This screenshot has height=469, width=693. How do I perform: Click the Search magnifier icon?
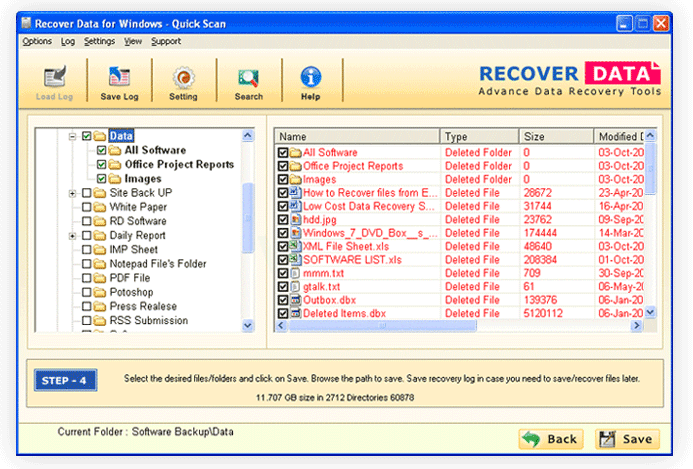pyautogui.click(x=248, y=78)
